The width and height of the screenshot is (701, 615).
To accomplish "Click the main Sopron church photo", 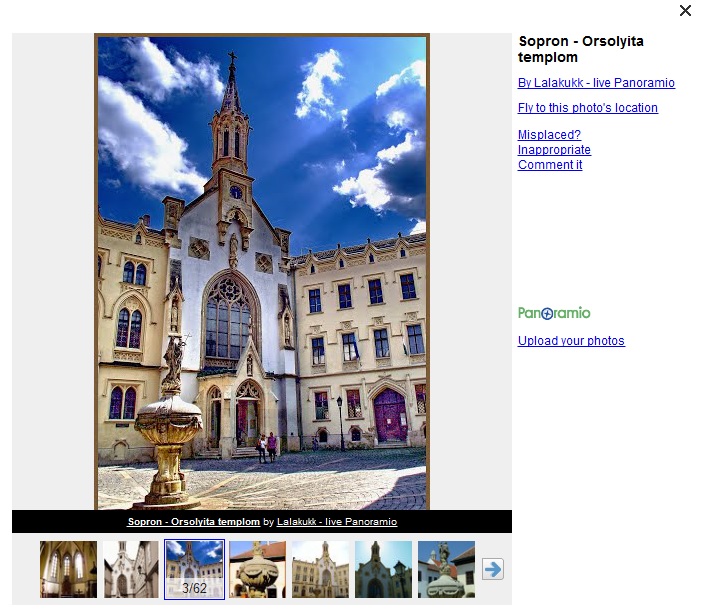I will (262, 272).
